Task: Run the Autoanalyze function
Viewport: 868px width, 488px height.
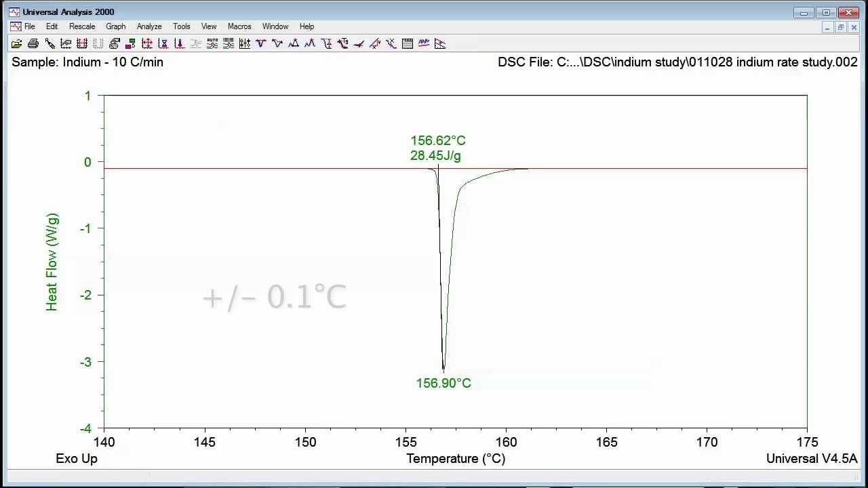Action: (212, 43)
